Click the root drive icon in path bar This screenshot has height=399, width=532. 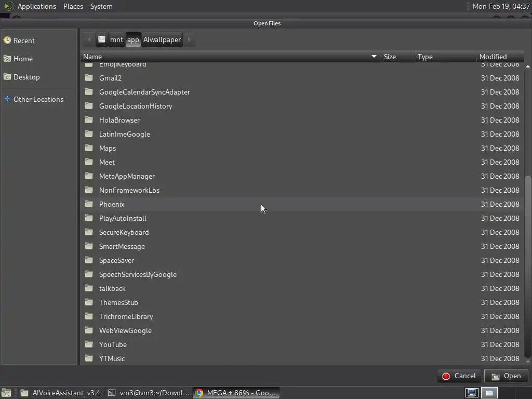(x=102, y=39)
